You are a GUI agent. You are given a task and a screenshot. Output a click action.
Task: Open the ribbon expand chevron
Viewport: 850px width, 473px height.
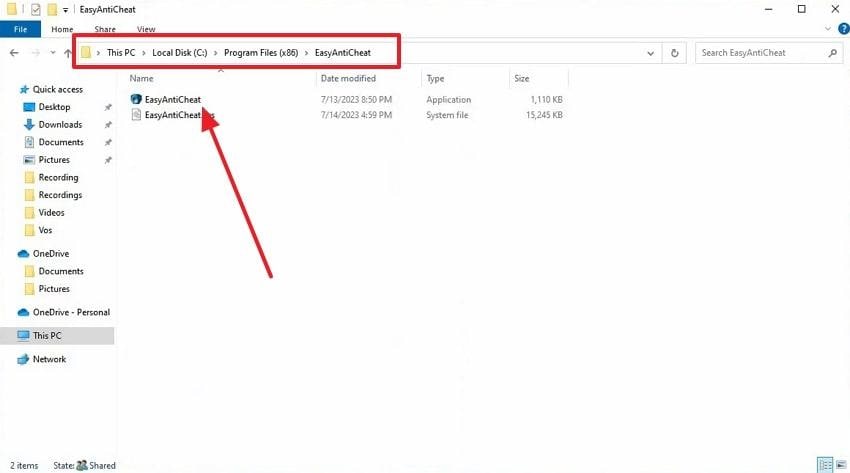[827, 29]
